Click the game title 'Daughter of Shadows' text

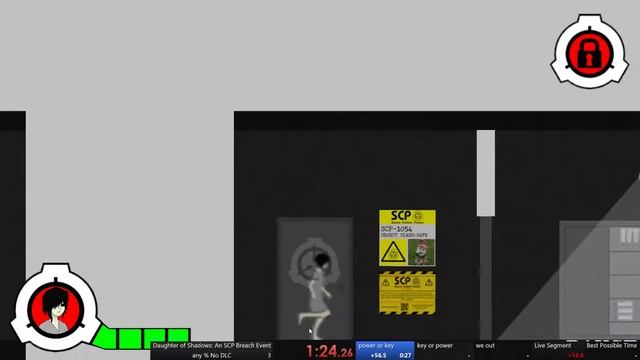(x=212, y=346)
